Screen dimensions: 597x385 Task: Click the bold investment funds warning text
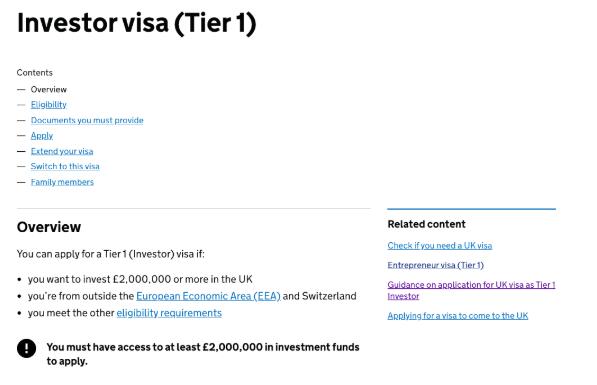point(203,354)
